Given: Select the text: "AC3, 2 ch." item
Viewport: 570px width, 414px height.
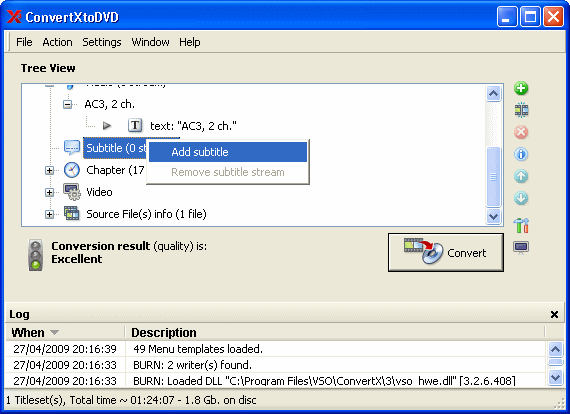Looking at the screenshot, I should 193,126.
